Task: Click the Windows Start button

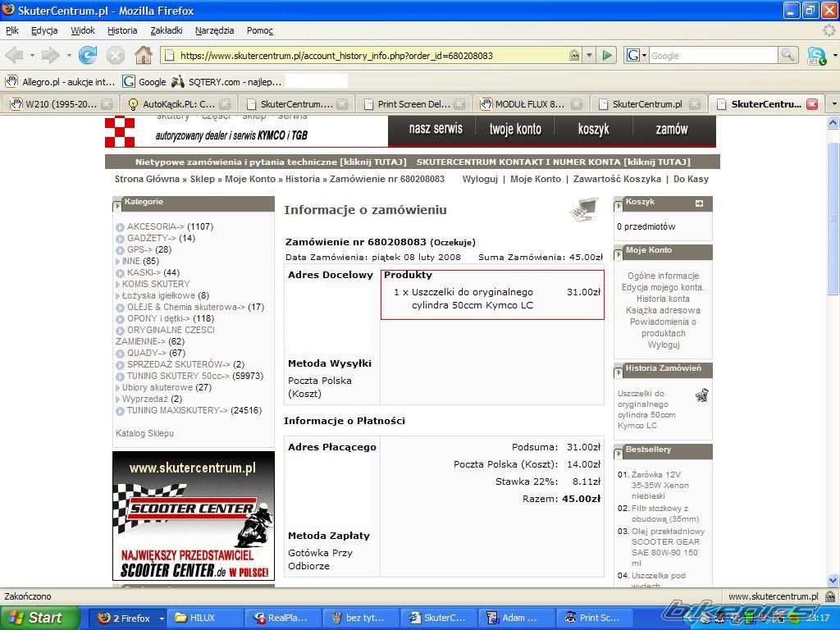Action: [x=39, y=618]
